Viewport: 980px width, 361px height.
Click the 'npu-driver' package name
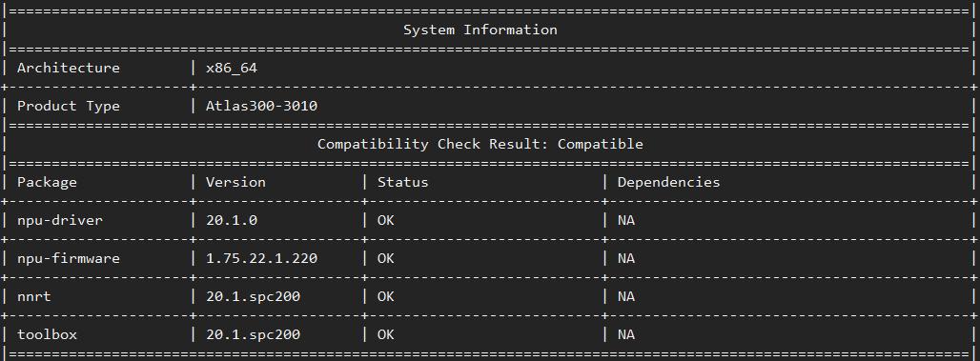[59, 220]
